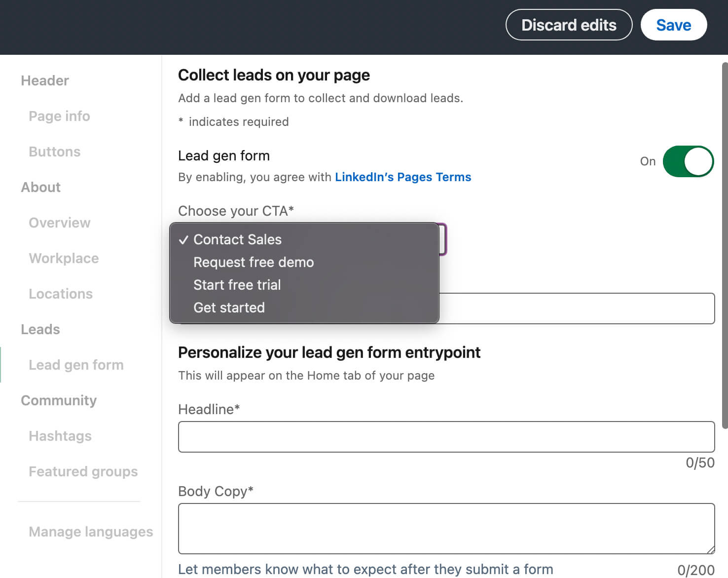This screenshot has width=728, height=578.
Task: Choose Request free demo from CTA list
Action: point(304,262)
